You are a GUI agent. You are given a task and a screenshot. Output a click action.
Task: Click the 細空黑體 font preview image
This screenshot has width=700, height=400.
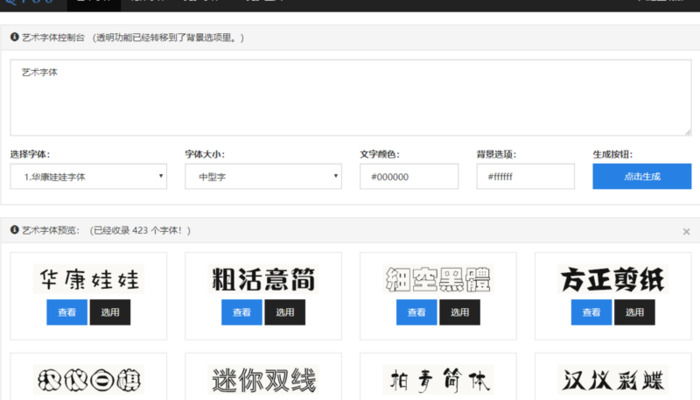[x=438, y=279]
